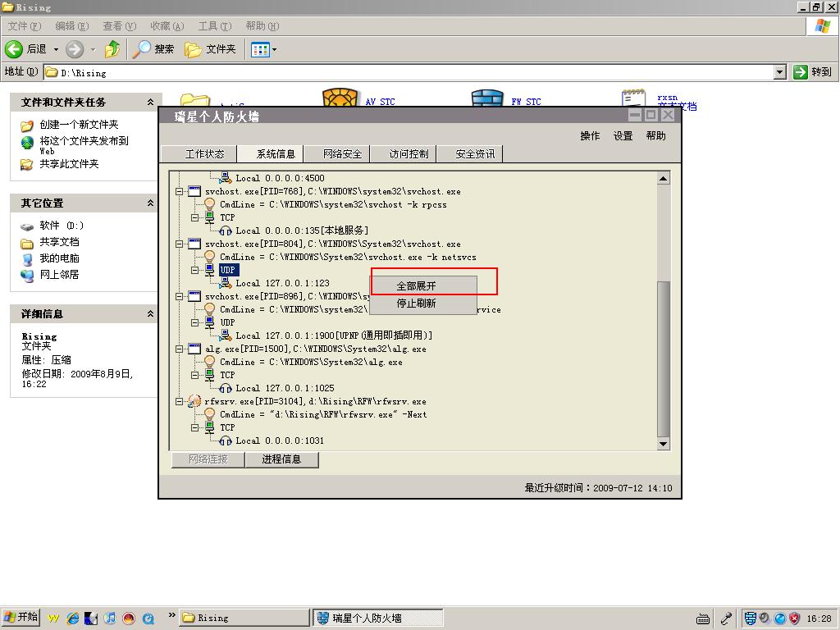
Task: Click the address field showing D:\Rising
Action: [410, 72]
